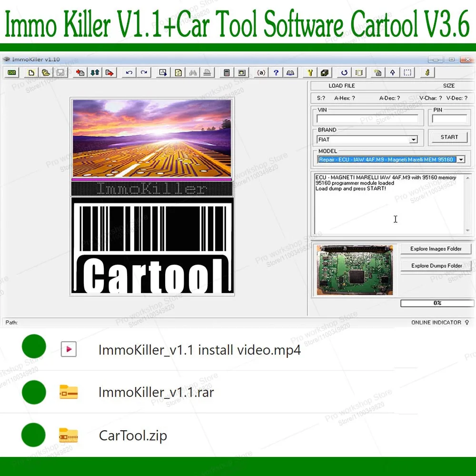This screenshot has width=476, height=476.
Task: Click the sunset circuit board splash image
Action: click(152, 138)
